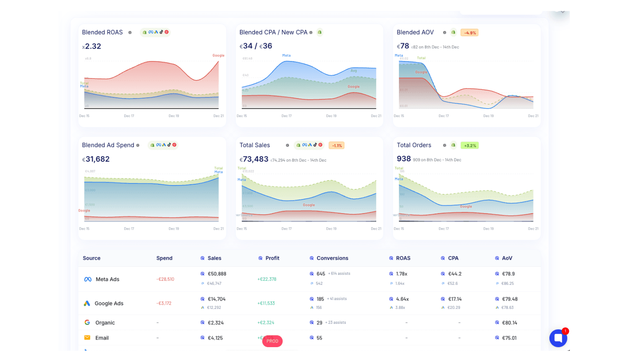Open the info icon next to Total Orders
This screenshot has width=644, height=362.
click(x=445, y=145)
